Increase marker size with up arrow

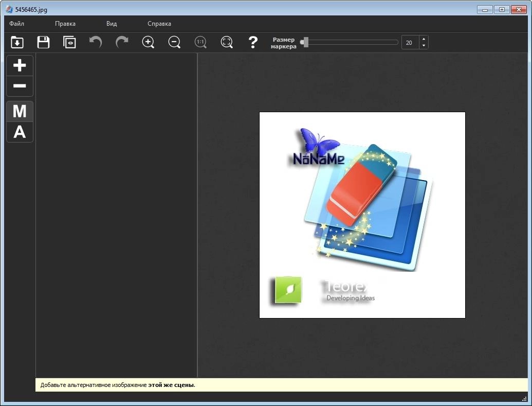pos(424,39)
